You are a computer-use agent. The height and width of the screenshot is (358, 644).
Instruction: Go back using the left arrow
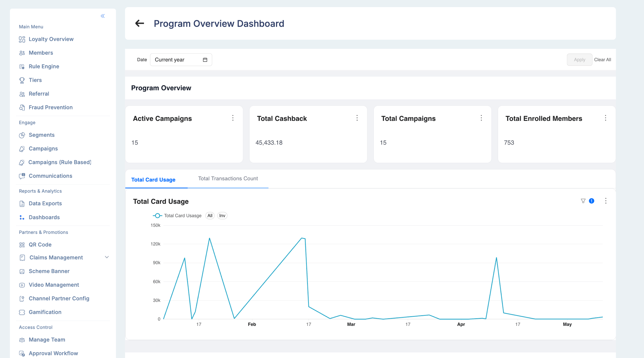pyautogui.click(x=139, y=23)
